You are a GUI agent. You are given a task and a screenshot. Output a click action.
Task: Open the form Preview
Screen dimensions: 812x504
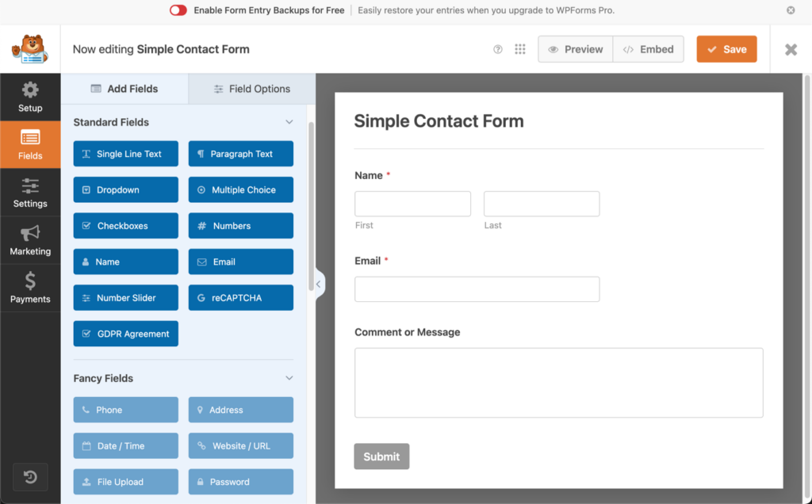(575, 48)
